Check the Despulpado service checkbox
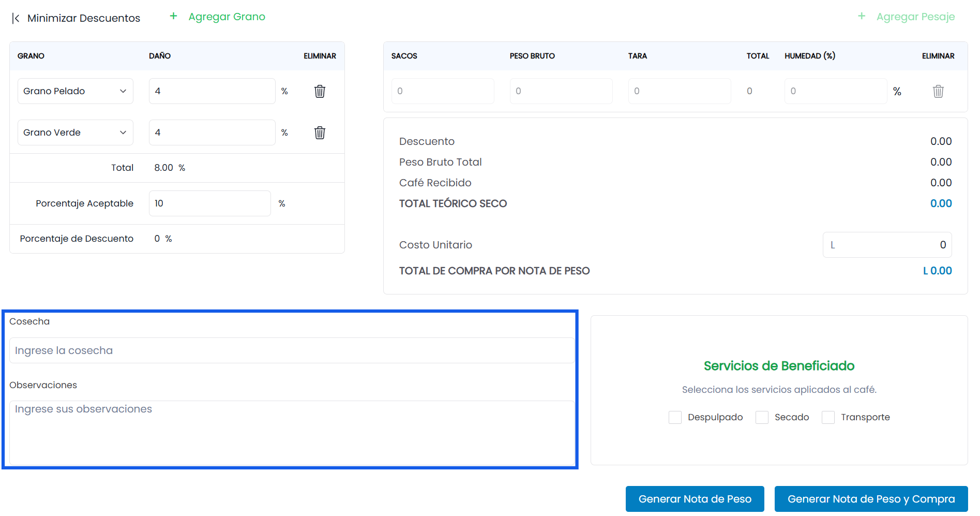 pos(675,417)
